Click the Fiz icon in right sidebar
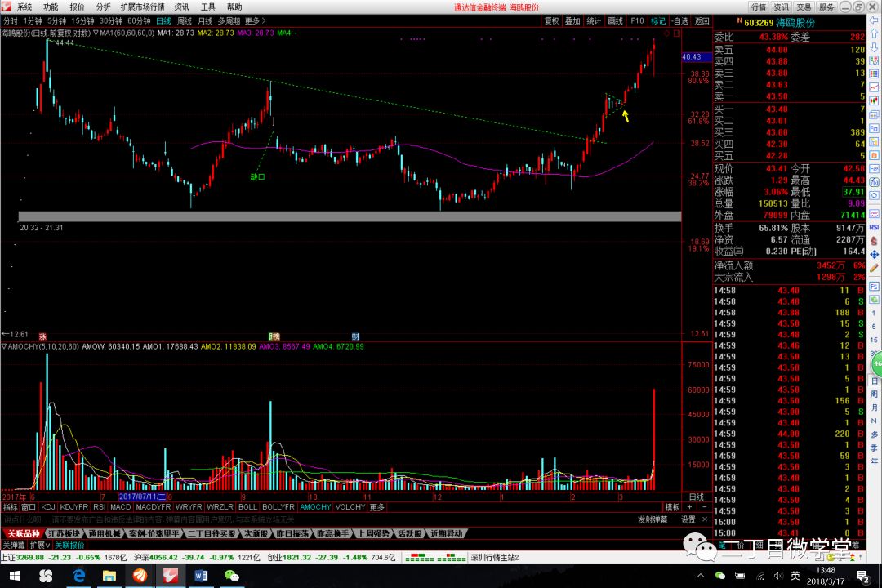 click(x=874, y=169)
